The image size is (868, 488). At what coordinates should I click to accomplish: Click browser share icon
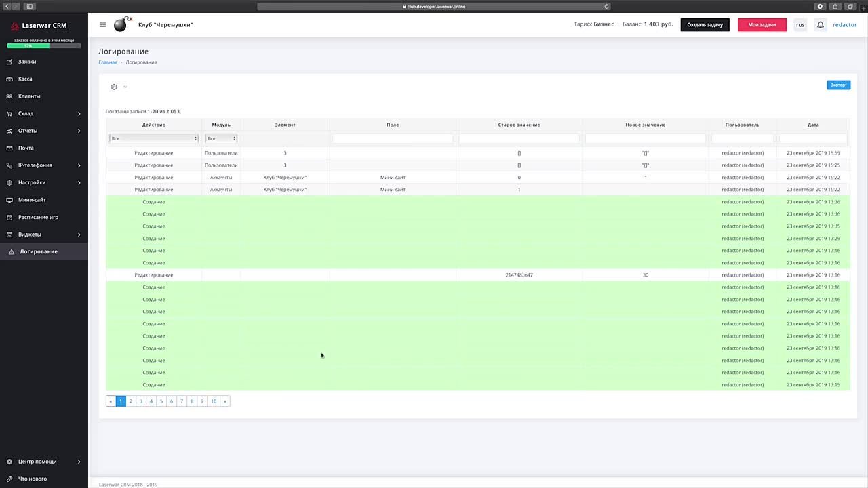pos(835,6)
